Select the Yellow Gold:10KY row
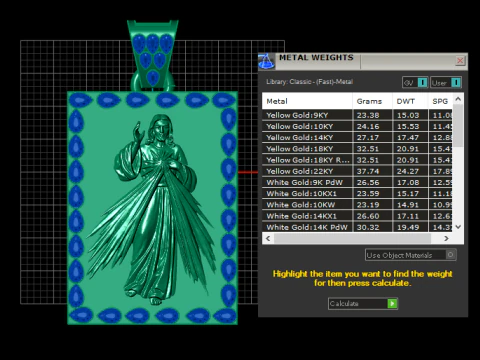480x360 pixels. point(357,126)
